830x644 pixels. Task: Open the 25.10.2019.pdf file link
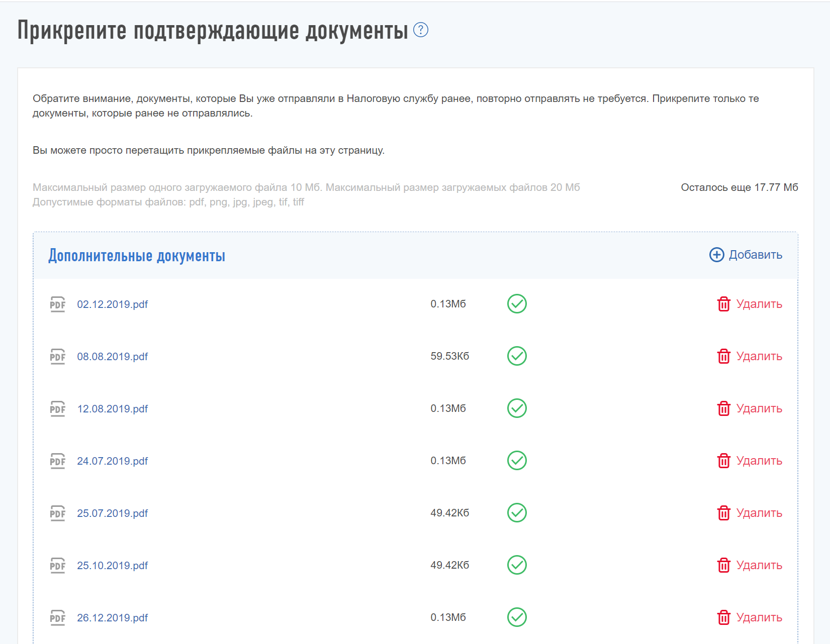[x=112, y=566]
